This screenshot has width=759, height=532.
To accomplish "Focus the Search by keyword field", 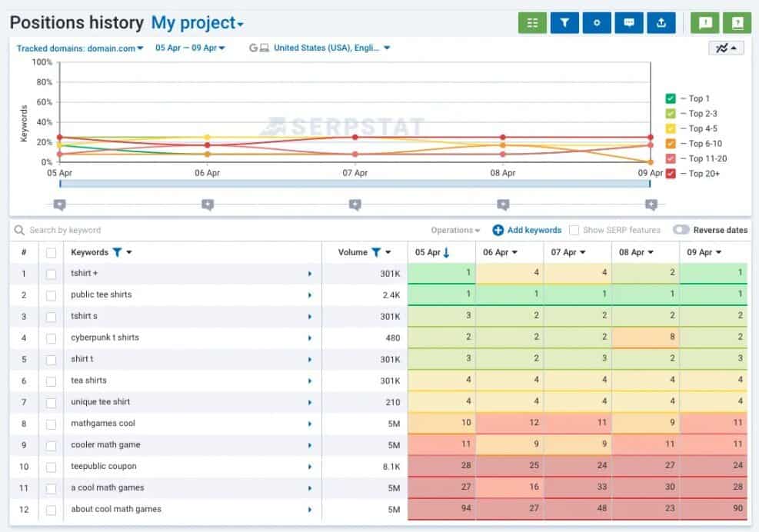I will coord(218,230).
